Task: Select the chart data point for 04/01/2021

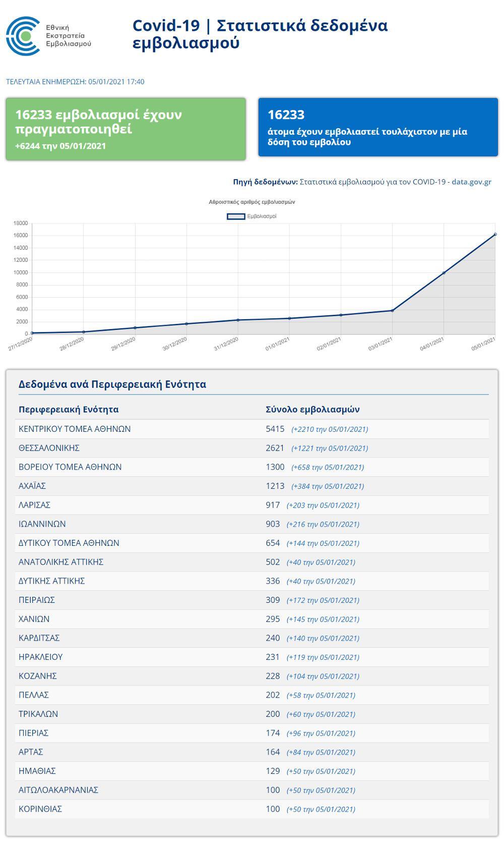Action: (x=444, y=273)
